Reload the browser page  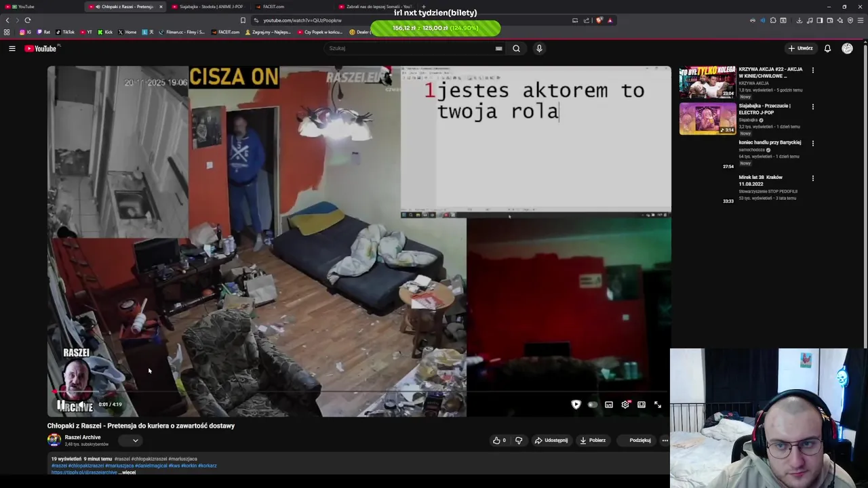27,20
